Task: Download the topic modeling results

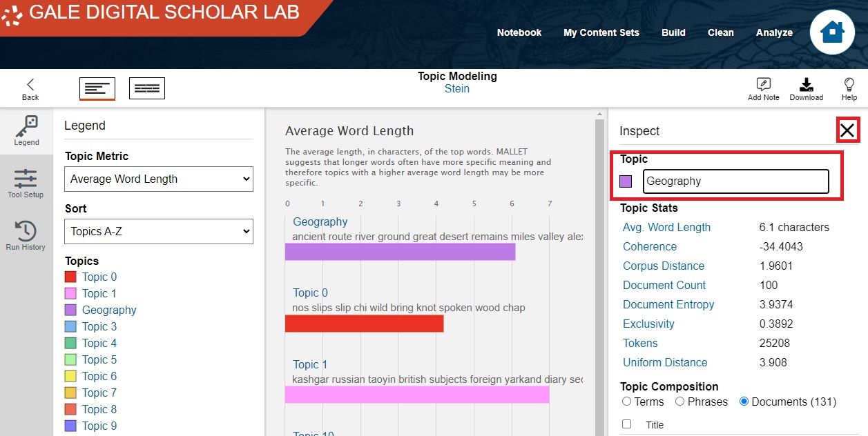Action: tap(807, 89)
